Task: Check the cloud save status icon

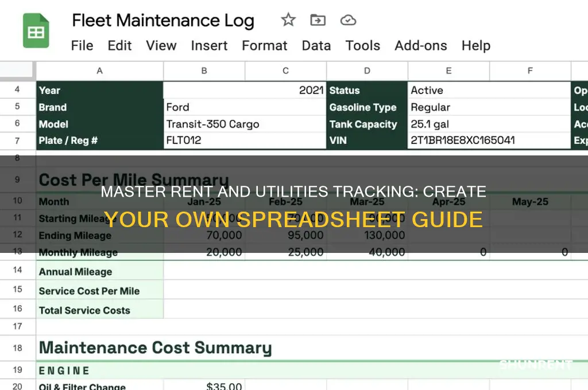Action: pos(348,20)
